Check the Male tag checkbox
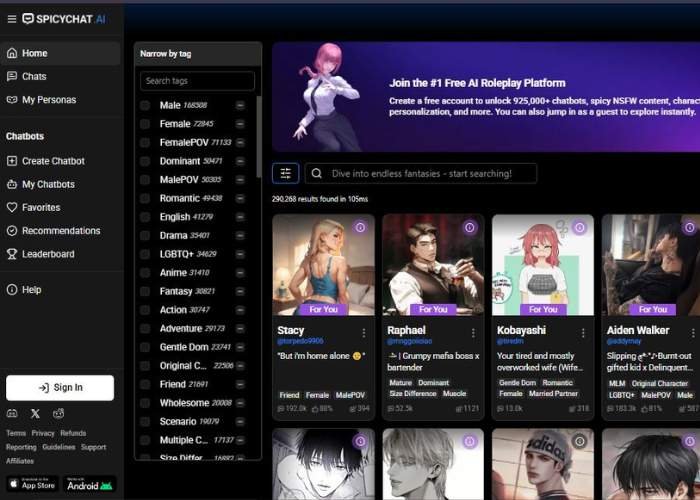The image size is (700, 500). 145,105
